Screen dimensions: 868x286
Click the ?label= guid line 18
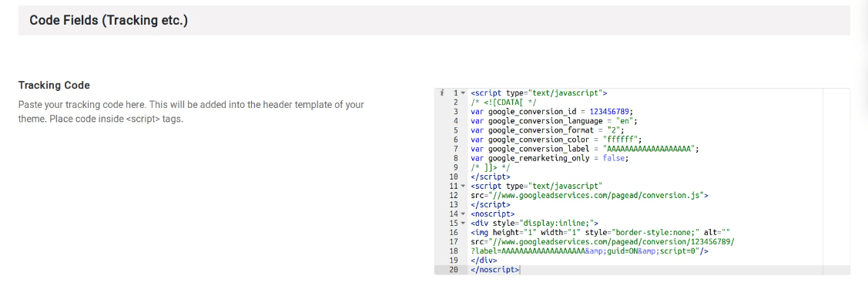(589, 251)
